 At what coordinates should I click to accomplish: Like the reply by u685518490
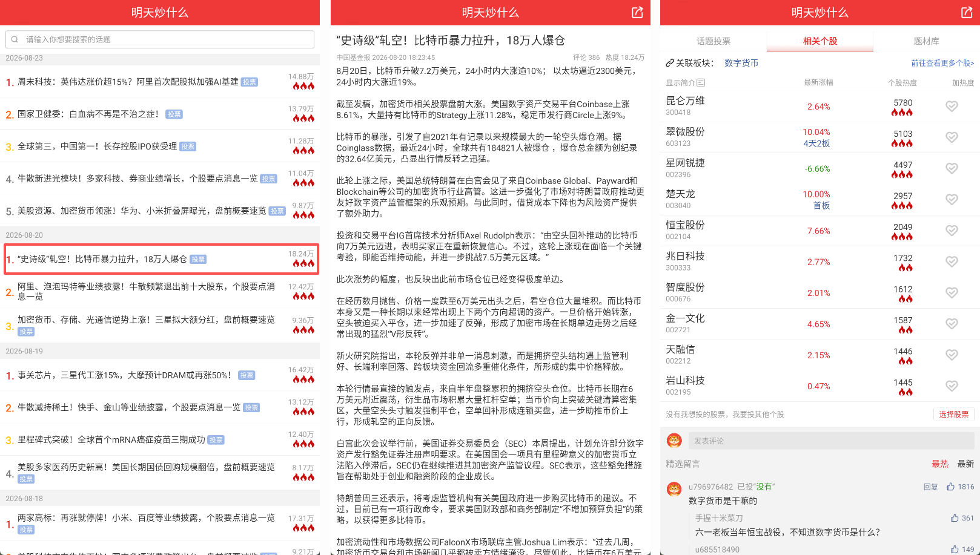point(955,550)
